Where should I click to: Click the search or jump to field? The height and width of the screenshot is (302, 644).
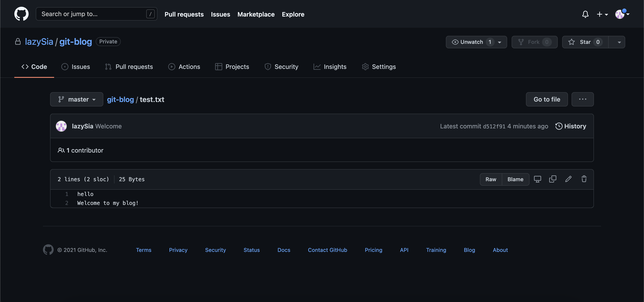[x=97, y=14]
